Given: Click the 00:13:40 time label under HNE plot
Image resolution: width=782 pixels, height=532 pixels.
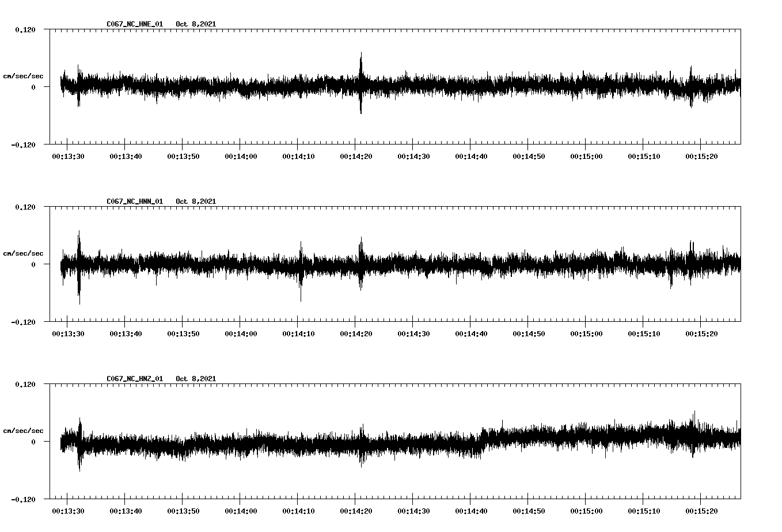Looking at the screenshot, I should coord(126,157).
